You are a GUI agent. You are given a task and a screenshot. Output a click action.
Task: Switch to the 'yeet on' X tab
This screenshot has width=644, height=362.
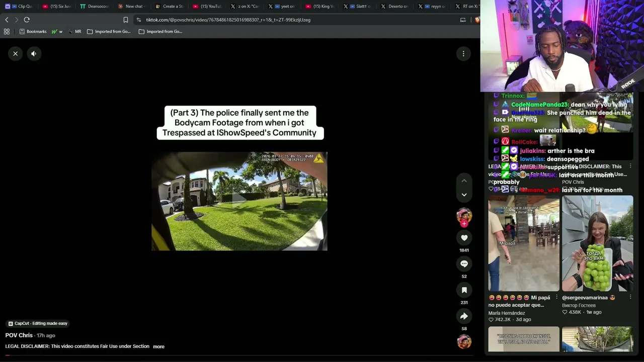pyautogui.click(x=283, y=6)
